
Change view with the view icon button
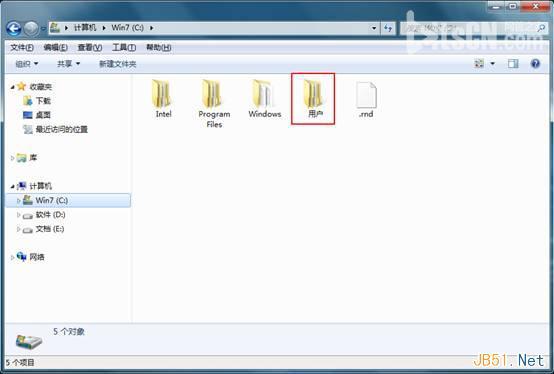pos(479,64)
